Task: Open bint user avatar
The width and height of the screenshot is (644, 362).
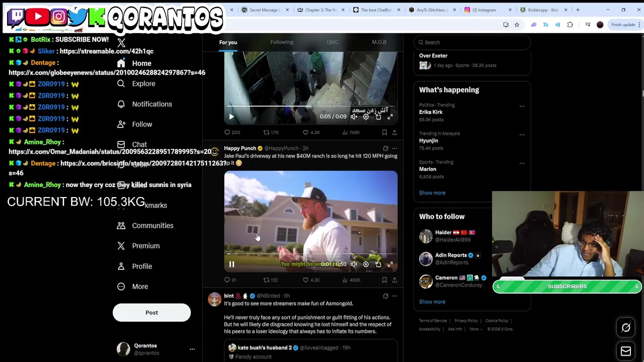Action: coord(214,299)
